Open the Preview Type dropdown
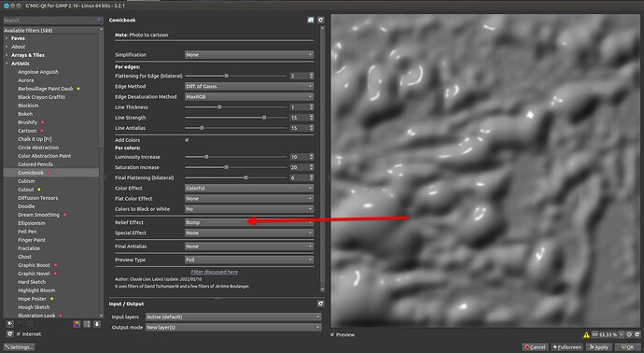Screen dimensions: 644x353 pos(249,260)
